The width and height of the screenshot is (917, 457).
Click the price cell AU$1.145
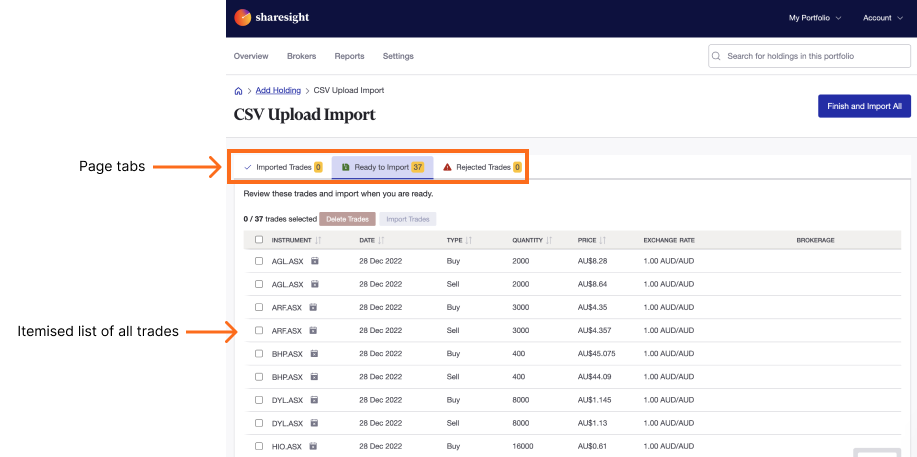coord(594,400)
